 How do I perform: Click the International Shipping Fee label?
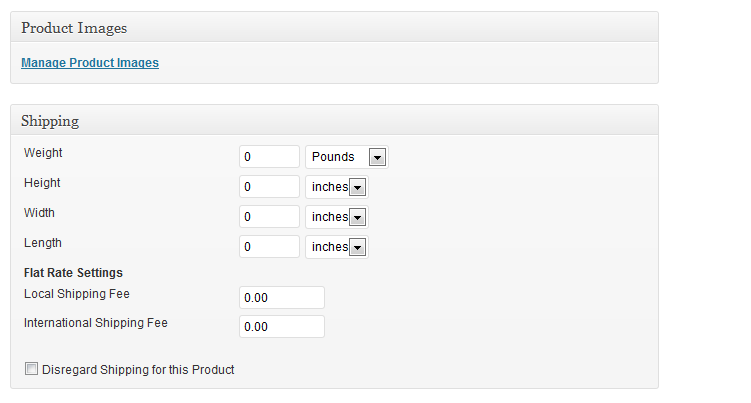96,323
